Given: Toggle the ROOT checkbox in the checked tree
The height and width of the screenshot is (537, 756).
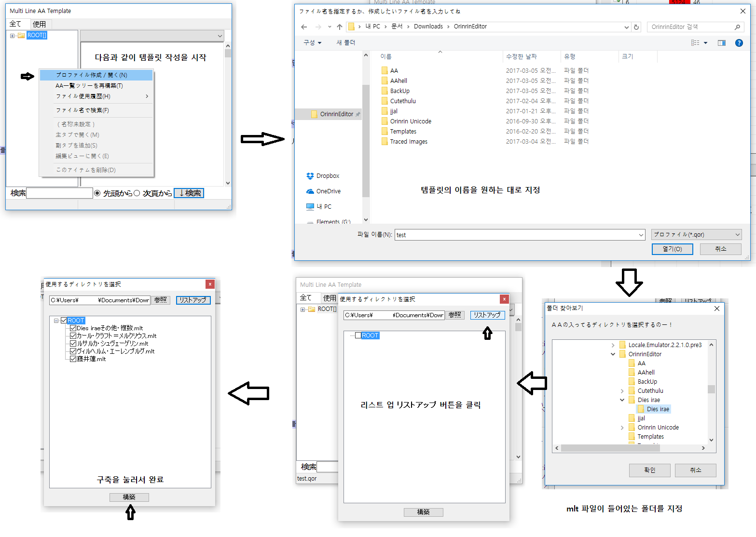Looking at the screenshot, I should click(x=64, y=321).
